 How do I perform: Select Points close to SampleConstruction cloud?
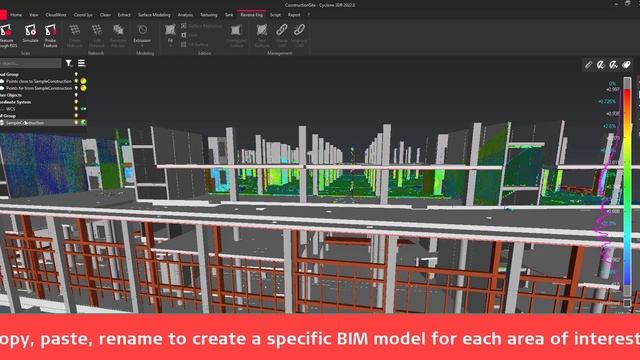[x=38, y=81]
